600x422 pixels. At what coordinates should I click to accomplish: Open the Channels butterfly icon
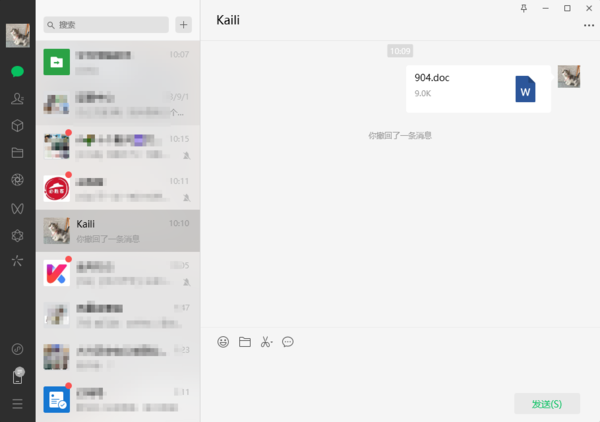point(17,209)
